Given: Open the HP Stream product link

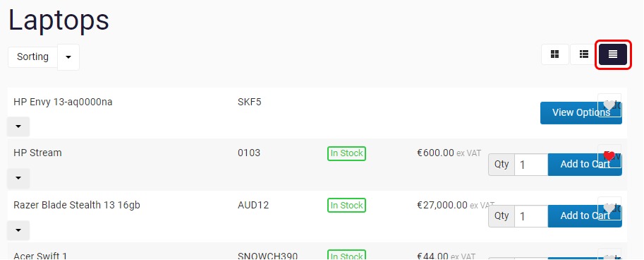Looking at the screenshot, I should click(x=37, y=153).
